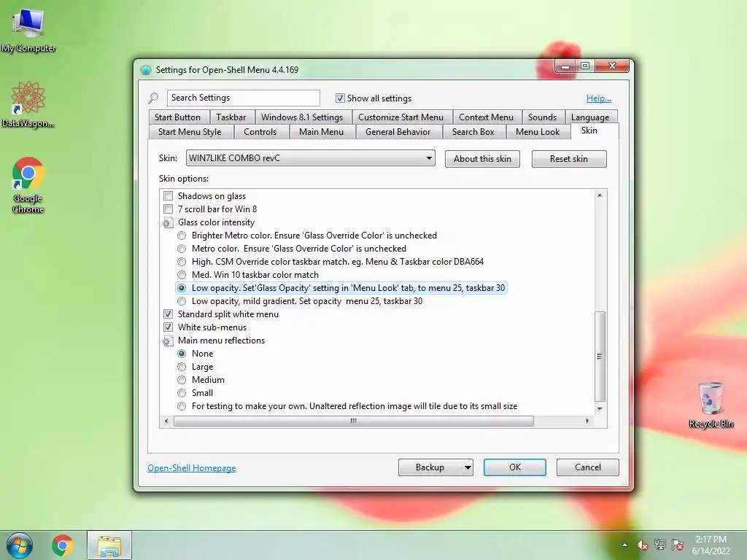Open the Recycle Bin desktop icon
The width and height of the screenshot is (747, 560).
point(711,405)
